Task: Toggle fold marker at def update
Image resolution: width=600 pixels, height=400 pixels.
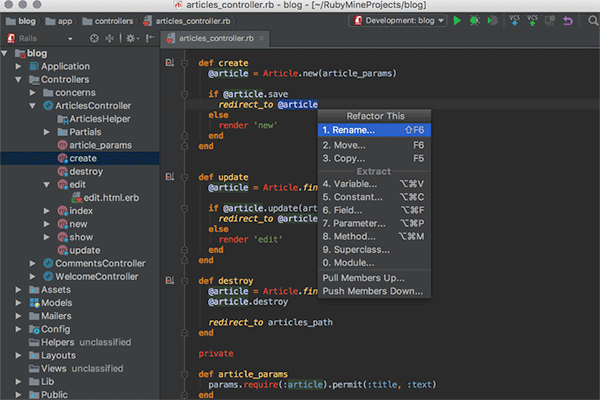Action: point(184,177)
